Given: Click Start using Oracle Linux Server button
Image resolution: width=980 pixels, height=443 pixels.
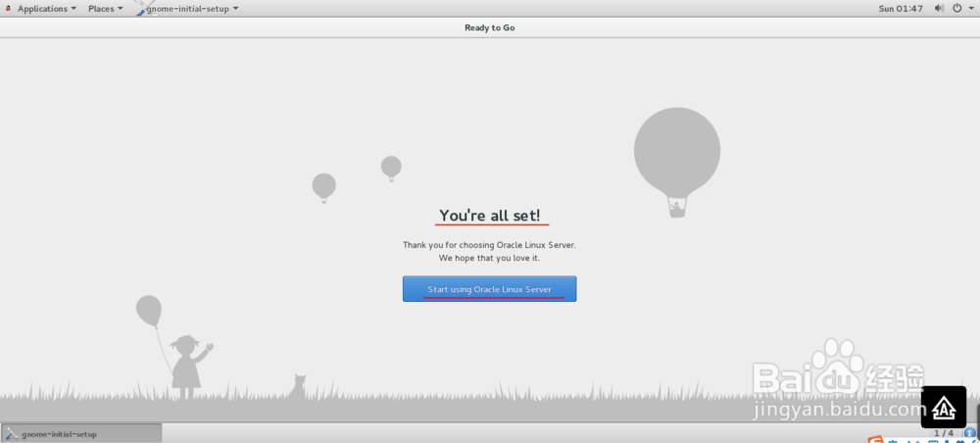Looking at the screenshot, I should [x=489, y=289].
